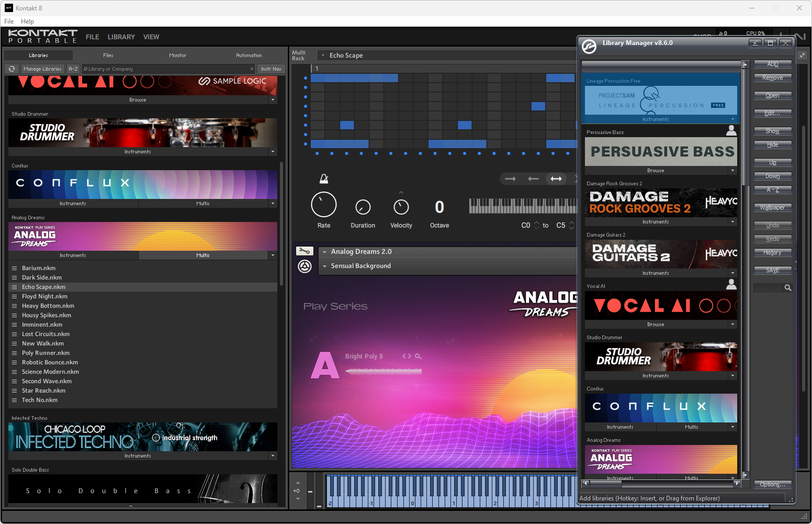This screenshot has height=524, width=812.
Task: Expand the Damage Rock Grooves 2 dropdown arrow
Action: (x=732, y=222)
